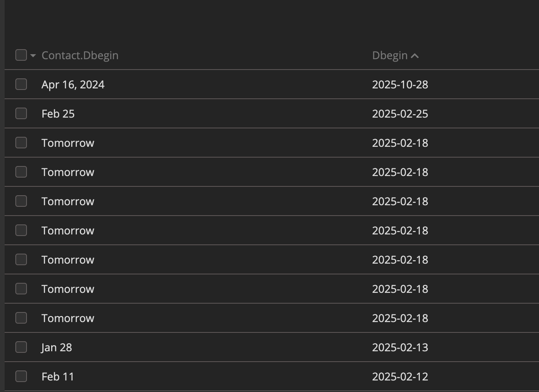Open the Apr 16, 2024 contact date cell
The image size is (539, 392).
pyautogui.click(x=73, y=85)
